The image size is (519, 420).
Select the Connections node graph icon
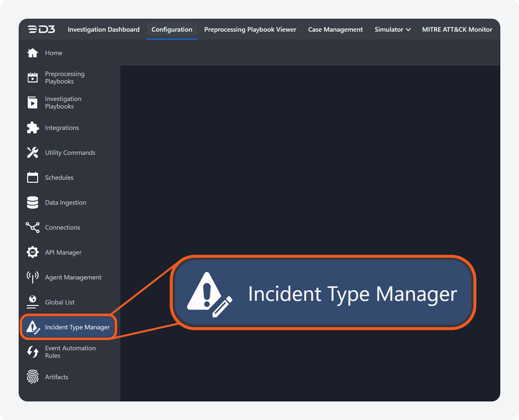pyautogui.click(x=32, y=227)
